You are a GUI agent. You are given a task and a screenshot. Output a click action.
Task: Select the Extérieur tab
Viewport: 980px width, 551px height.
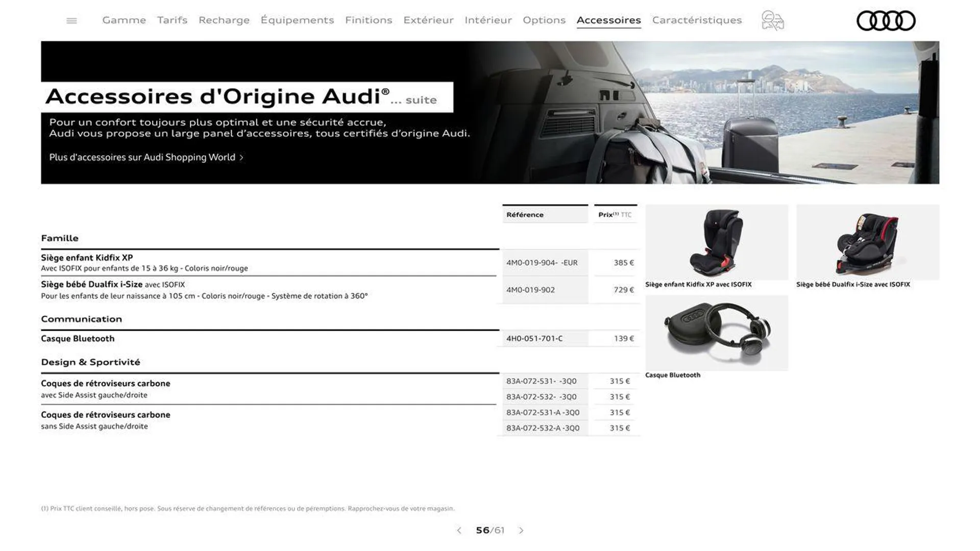coord(428,20)
